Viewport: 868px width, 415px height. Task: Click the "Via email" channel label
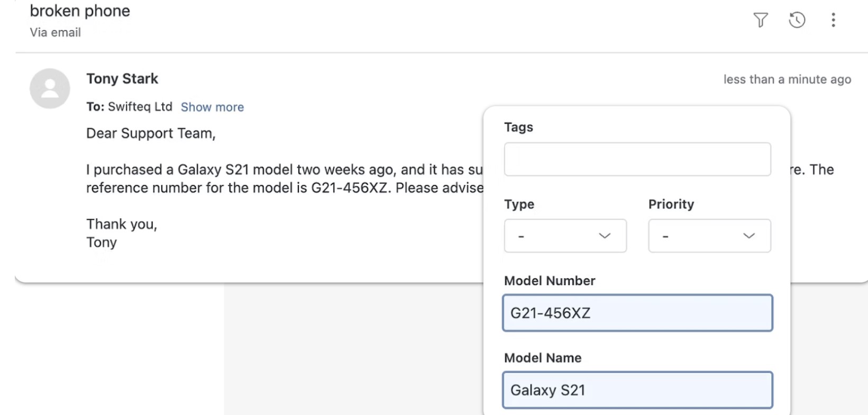click(56, 33)
